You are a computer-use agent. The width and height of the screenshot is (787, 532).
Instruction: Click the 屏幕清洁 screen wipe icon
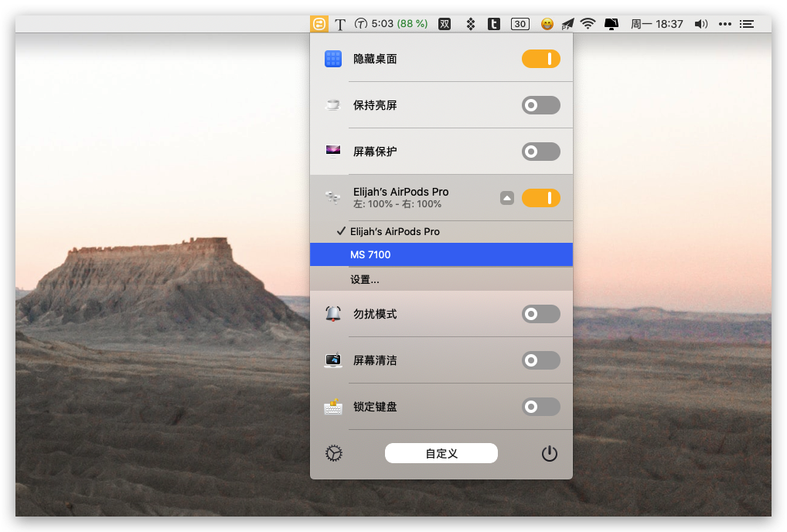[x=332, y=360]
